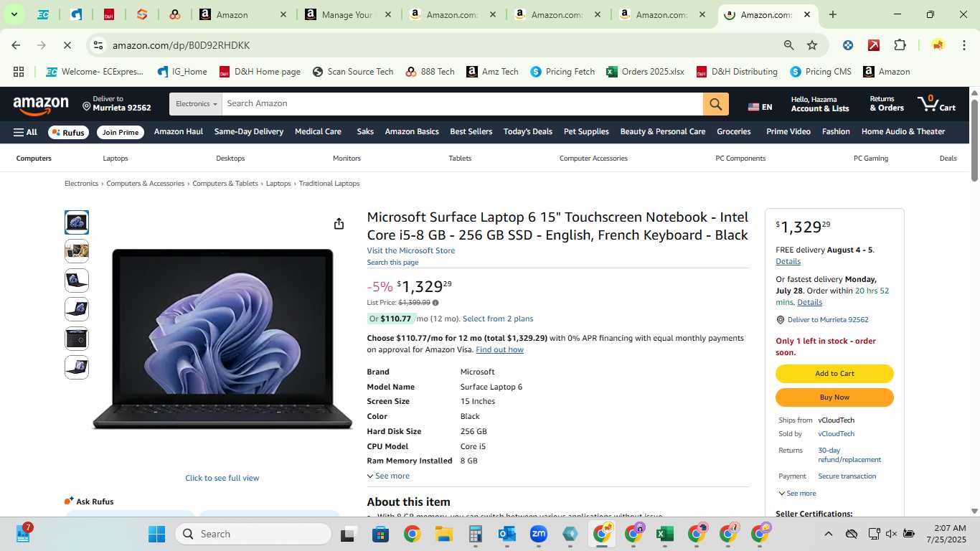Click the Windows taskbar search box
Screen dimensions: 980x551
point(253,534)
